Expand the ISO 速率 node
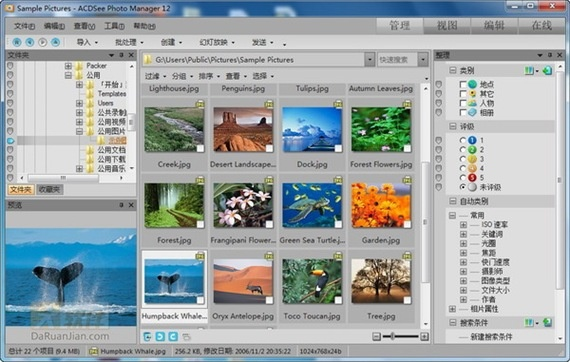 (463, 225)
